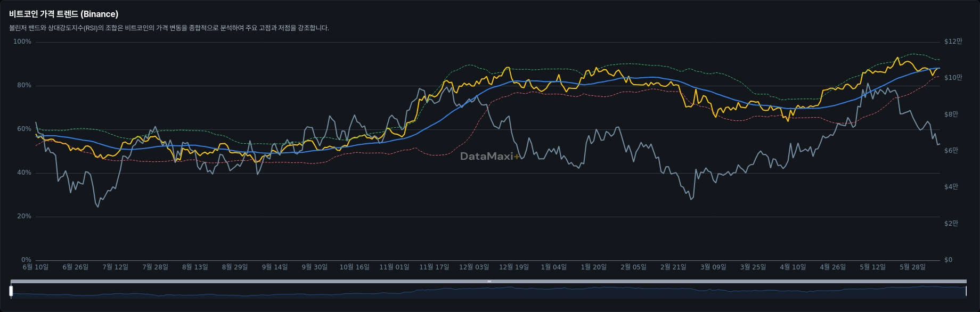Click the 12월 03일 date label
Image resolution: width=980 pixels, height=312 pixels.
coord(474,267)
